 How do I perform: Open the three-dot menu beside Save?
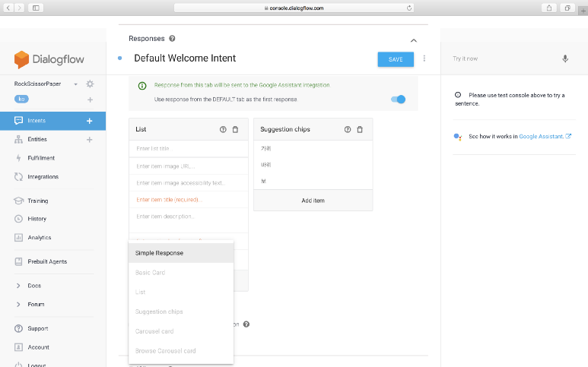point(424,59)
